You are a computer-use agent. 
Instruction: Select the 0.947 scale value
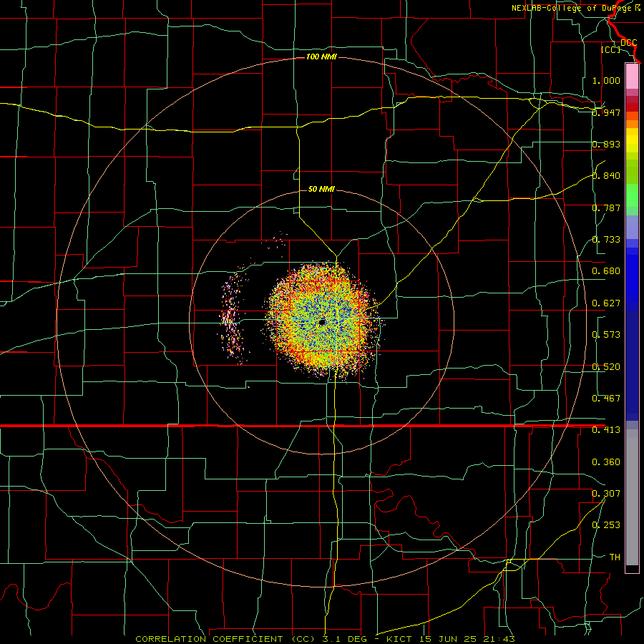tap(606, 112)
